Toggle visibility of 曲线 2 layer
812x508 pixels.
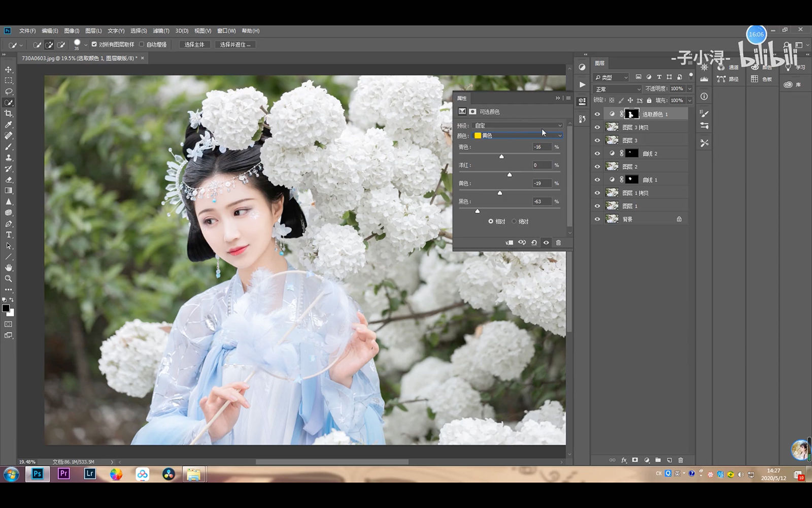click(597, 153)
